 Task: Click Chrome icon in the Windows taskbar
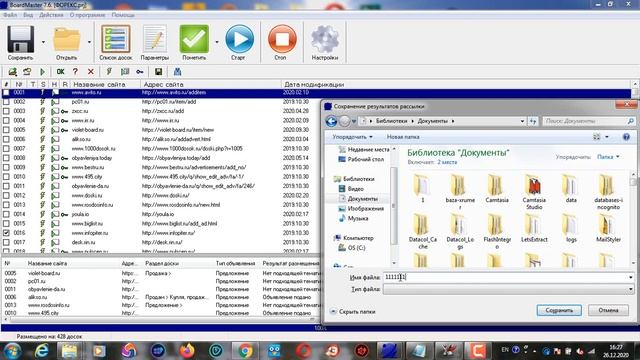pyautogui.click(x=245, y=351)
